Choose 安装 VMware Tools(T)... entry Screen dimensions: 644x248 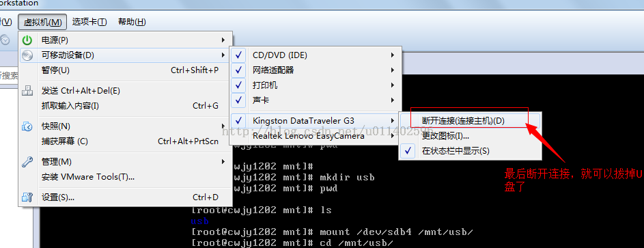[126, 177]
